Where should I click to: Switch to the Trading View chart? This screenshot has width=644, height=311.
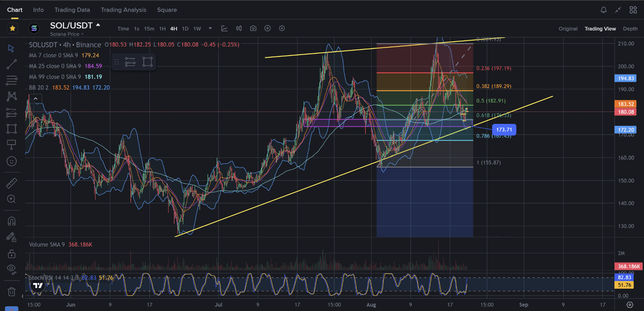(x=600, y=29)
